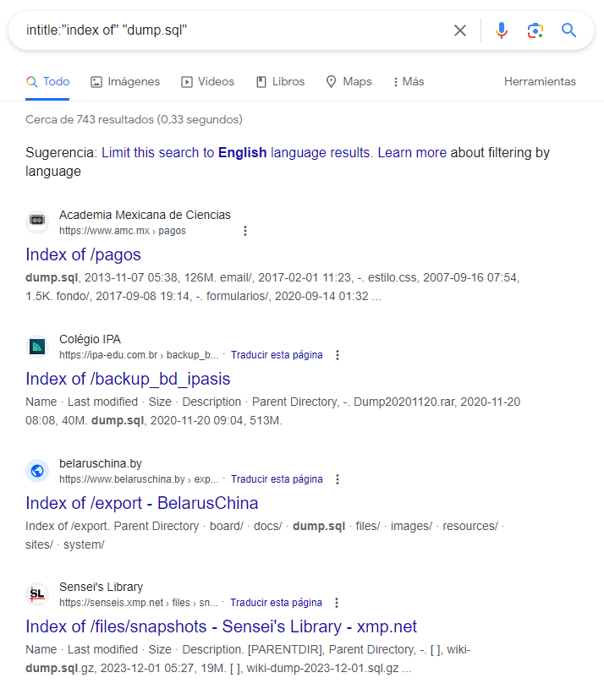Open the Index of /backup_bd_ipasis result
This screenshot has width=604, height=700.
pos(128,379)
